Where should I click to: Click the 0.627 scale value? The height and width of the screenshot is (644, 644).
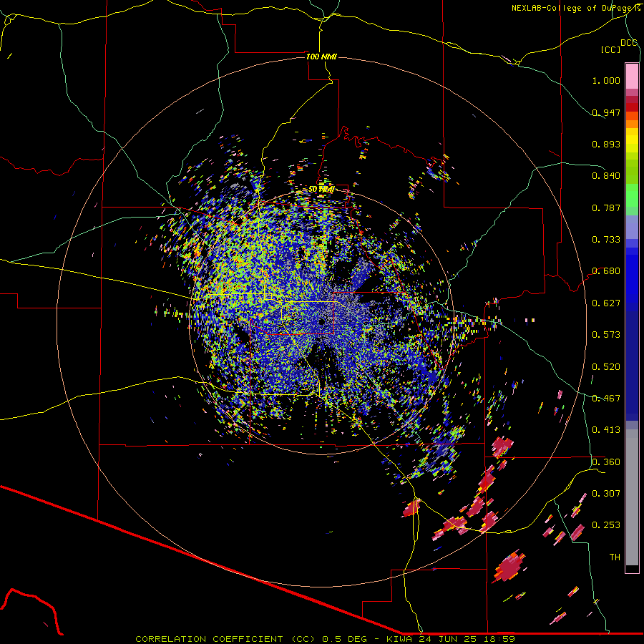606,303
